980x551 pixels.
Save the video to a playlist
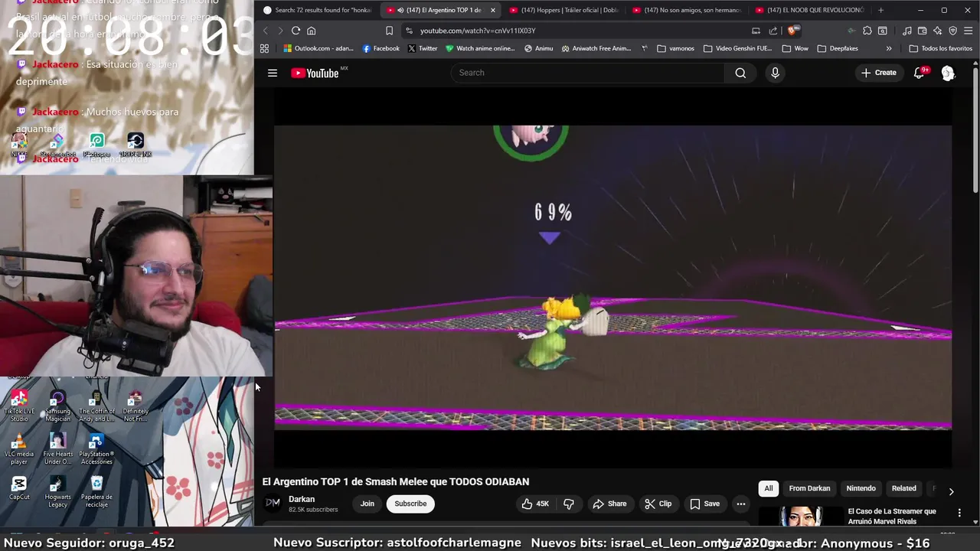[704, 504]
